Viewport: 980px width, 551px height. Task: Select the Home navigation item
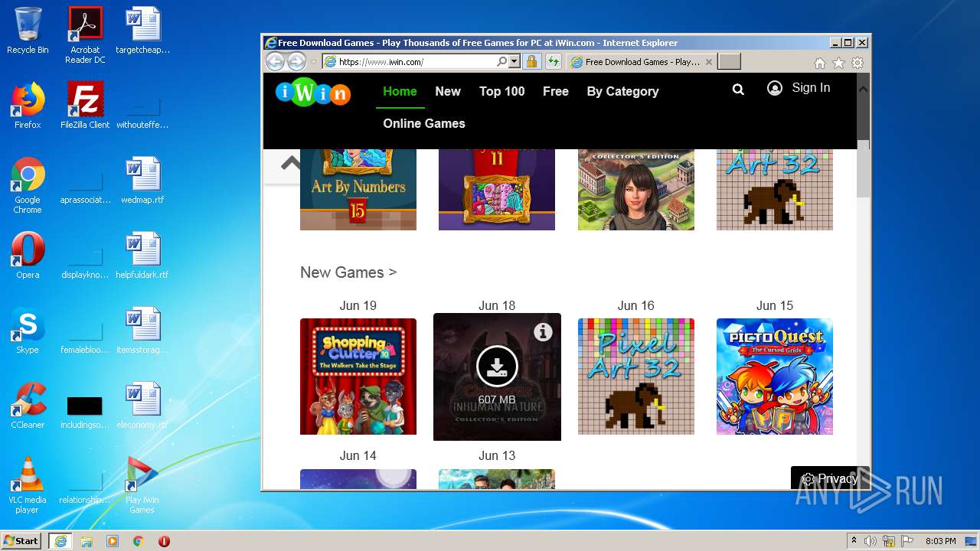pyautogui.click(x=400, y=91)
